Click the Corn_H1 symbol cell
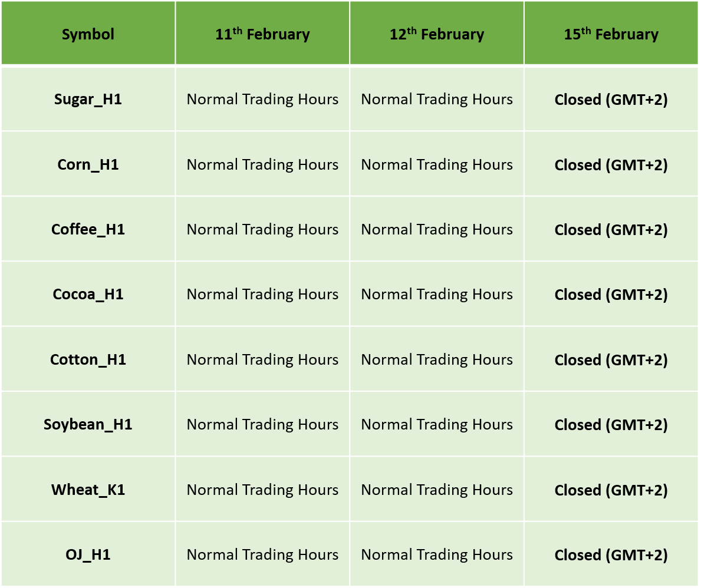The height and width of the screenshot is (588, 701). [88, 164]
